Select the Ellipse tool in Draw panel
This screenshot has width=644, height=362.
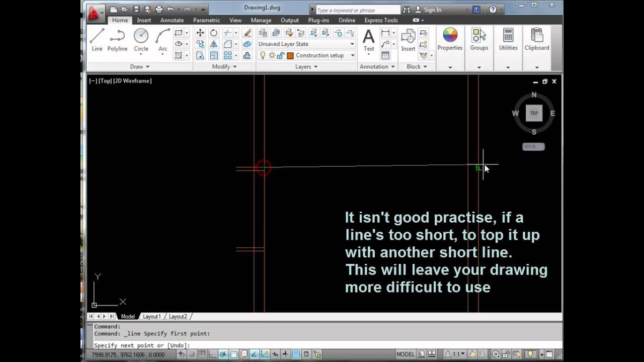pos(178,44)
